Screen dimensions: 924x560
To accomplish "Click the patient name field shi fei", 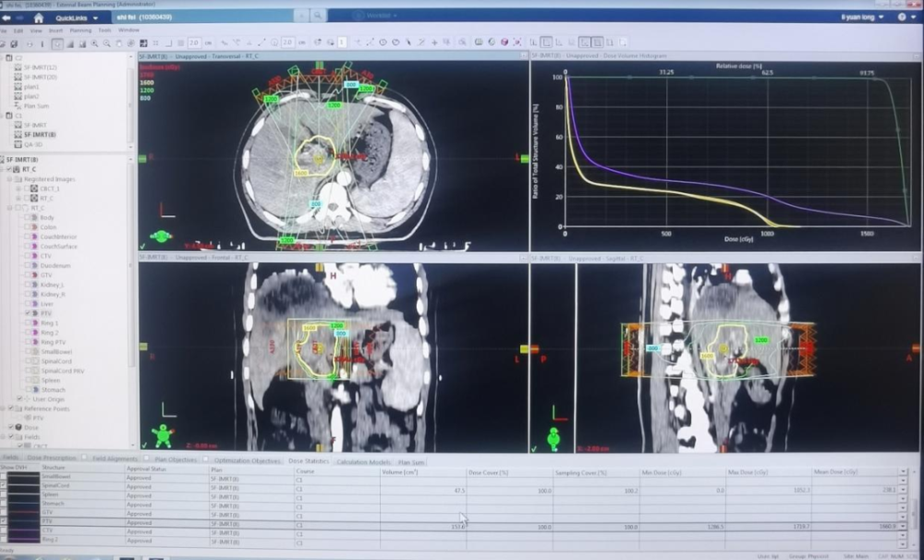I will (x=202, y=17).
